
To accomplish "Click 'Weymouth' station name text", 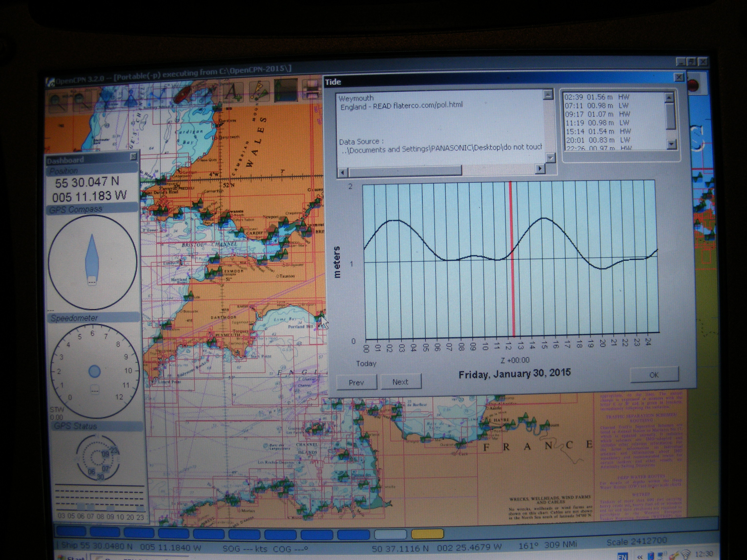I will coord(356,99).
